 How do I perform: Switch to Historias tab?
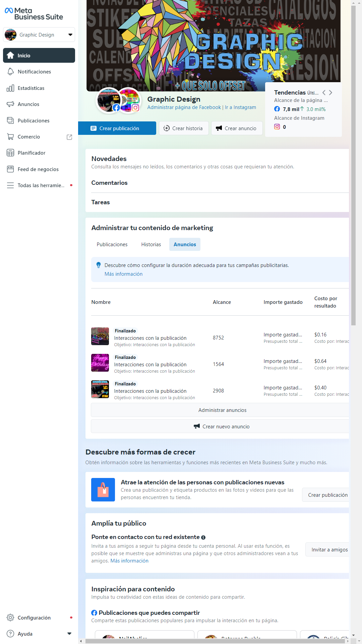(x=151, y=245)
